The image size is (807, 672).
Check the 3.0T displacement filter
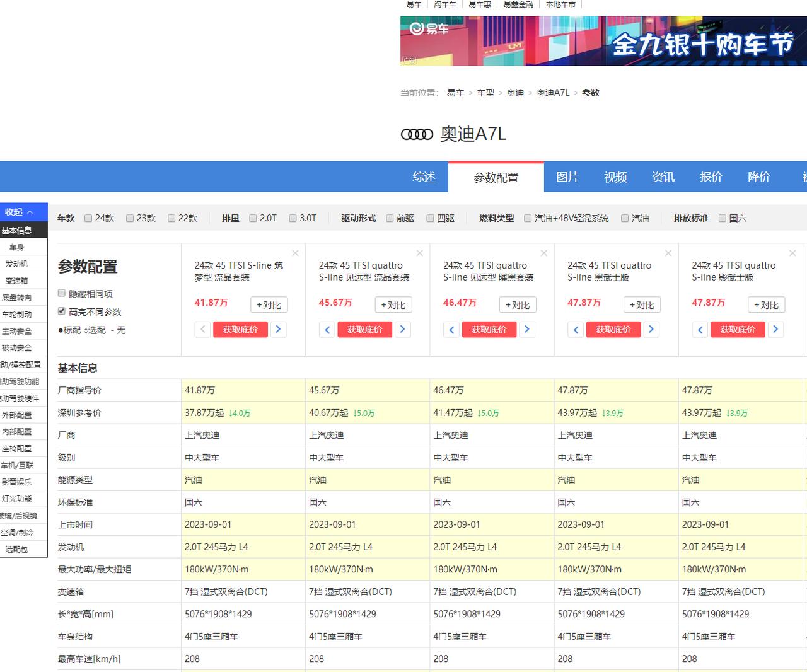(293, 218)
